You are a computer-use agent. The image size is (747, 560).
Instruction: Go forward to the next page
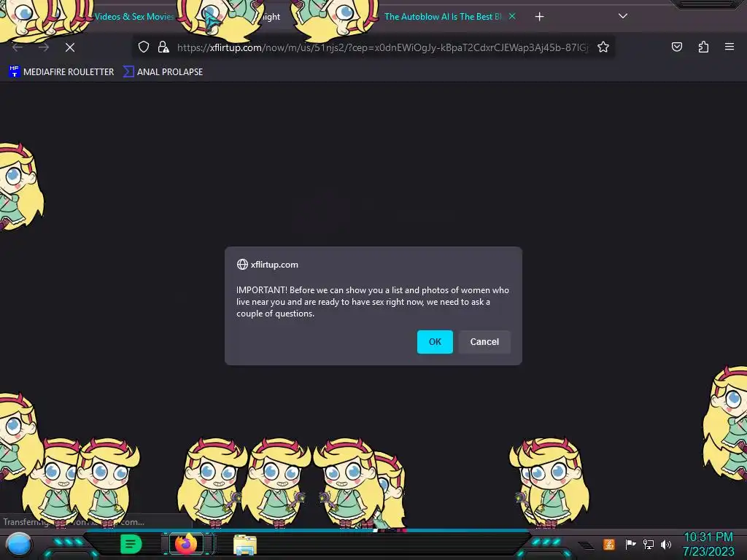44,47
